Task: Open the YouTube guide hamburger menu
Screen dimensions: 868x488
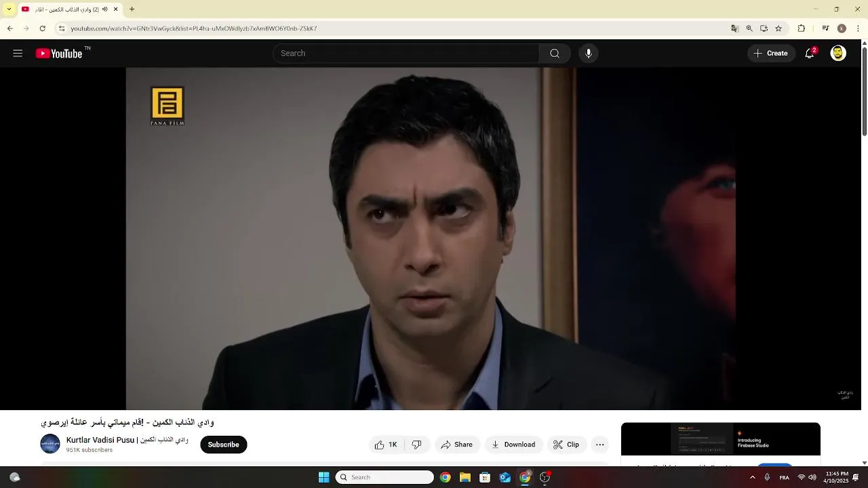Action: coord(18,54)
